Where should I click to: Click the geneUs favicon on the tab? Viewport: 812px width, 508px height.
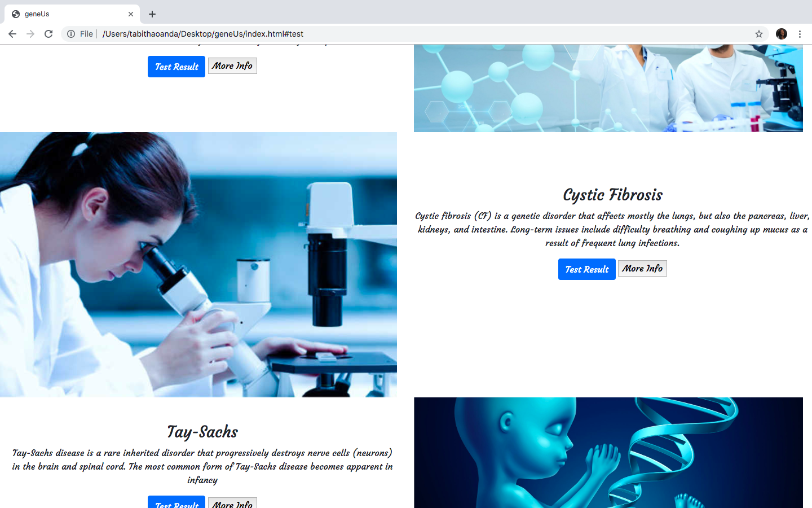point(16,14)
